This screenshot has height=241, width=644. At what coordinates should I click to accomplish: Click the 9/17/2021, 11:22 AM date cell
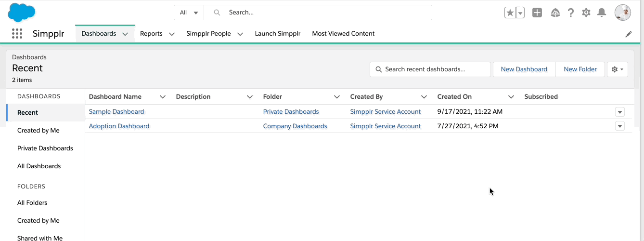coord(470,112)
